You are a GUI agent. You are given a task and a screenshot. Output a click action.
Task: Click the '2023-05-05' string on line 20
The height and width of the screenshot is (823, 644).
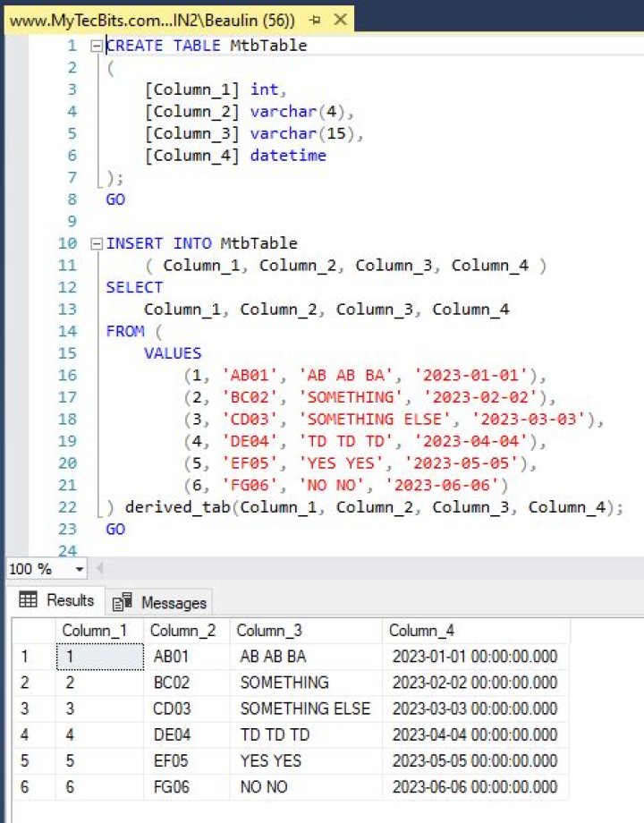[x=462, y=463]
